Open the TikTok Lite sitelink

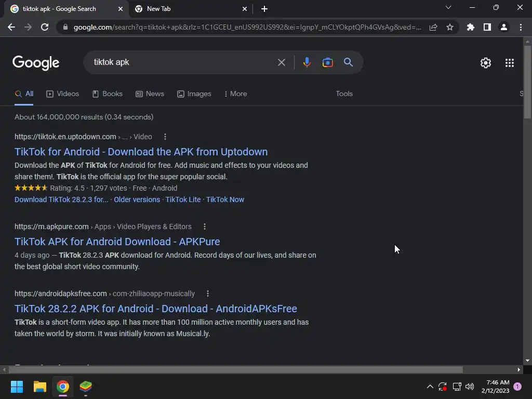point(183,199)
